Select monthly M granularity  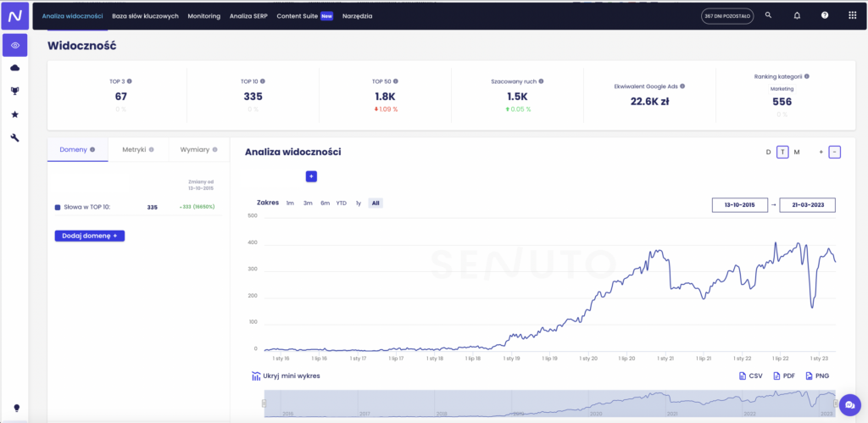click(x=797, y=153)
